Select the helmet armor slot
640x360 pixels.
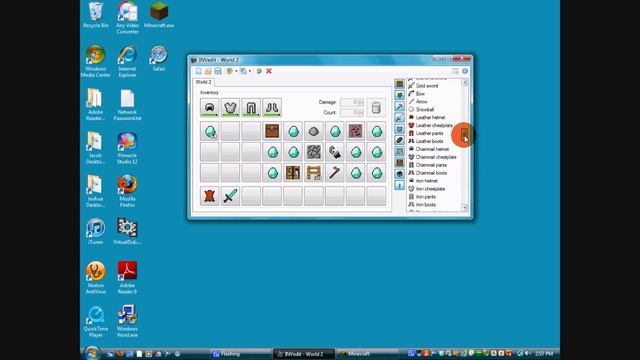pos(209,108)
